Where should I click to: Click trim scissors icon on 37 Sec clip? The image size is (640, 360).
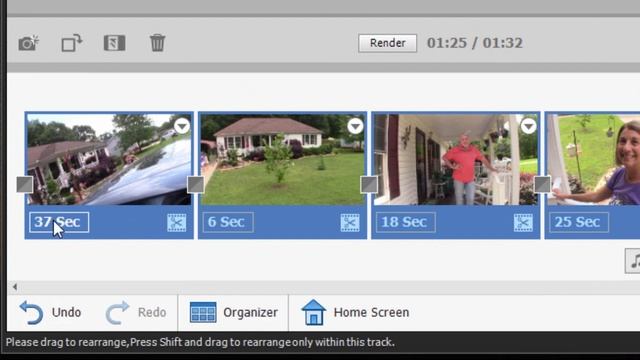(177, 222)
